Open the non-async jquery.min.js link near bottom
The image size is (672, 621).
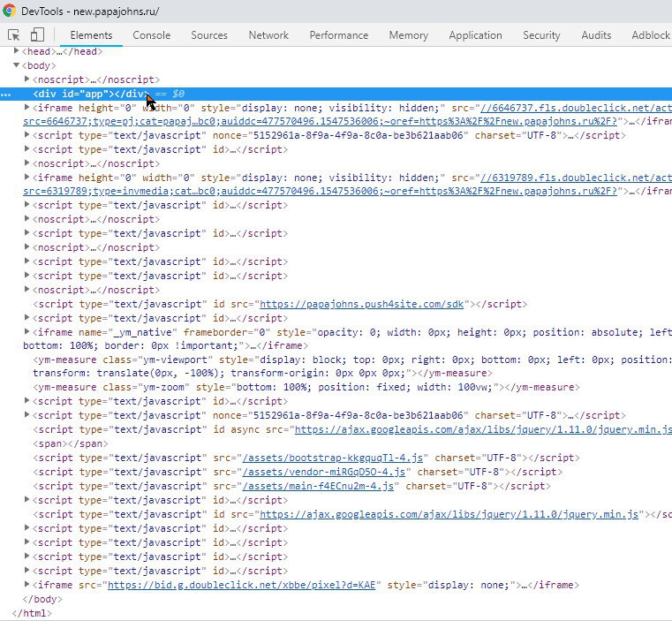tap(449, 514)
